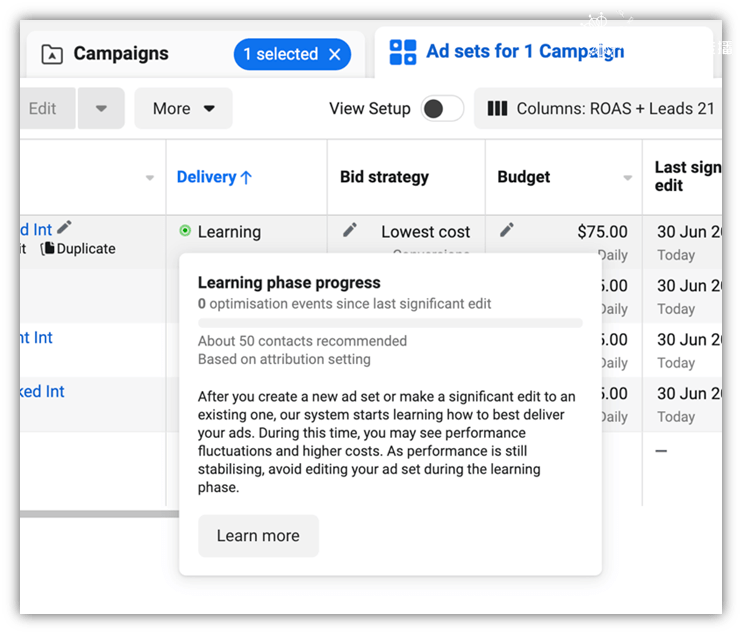Open the ad set ending in 'ked Int'
Screen dimensions: 742x634
pos(42,391)
